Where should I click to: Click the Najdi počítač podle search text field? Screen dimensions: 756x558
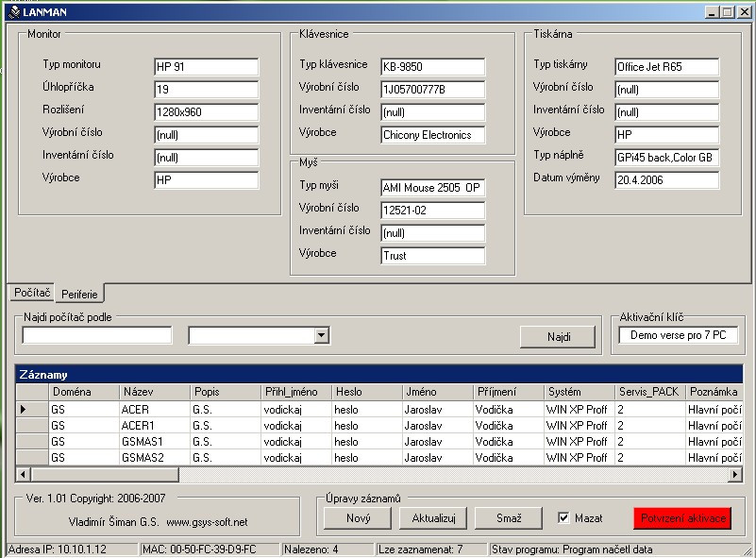coord(97,335)
